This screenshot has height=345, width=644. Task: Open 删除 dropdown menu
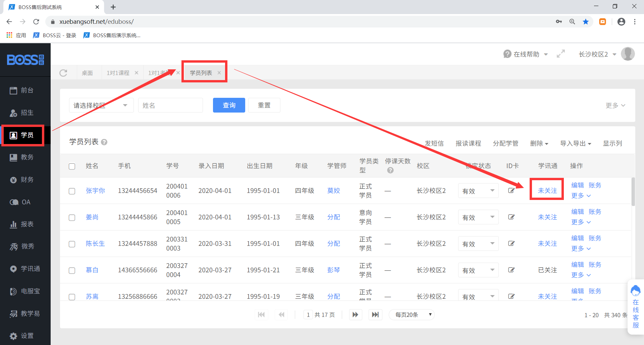pos(539,143)
